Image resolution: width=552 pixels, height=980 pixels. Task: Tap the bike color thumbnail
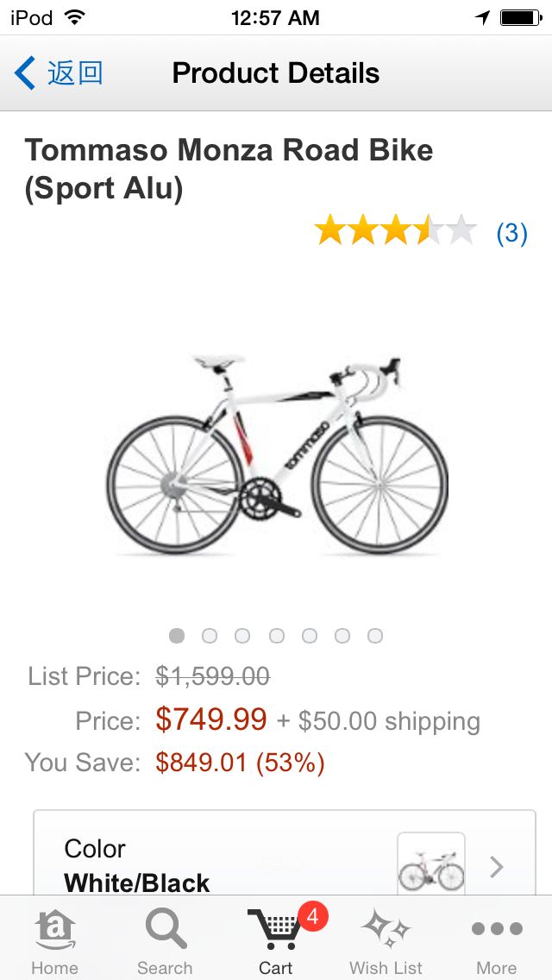pyautogui.click(x=431, y=864)
